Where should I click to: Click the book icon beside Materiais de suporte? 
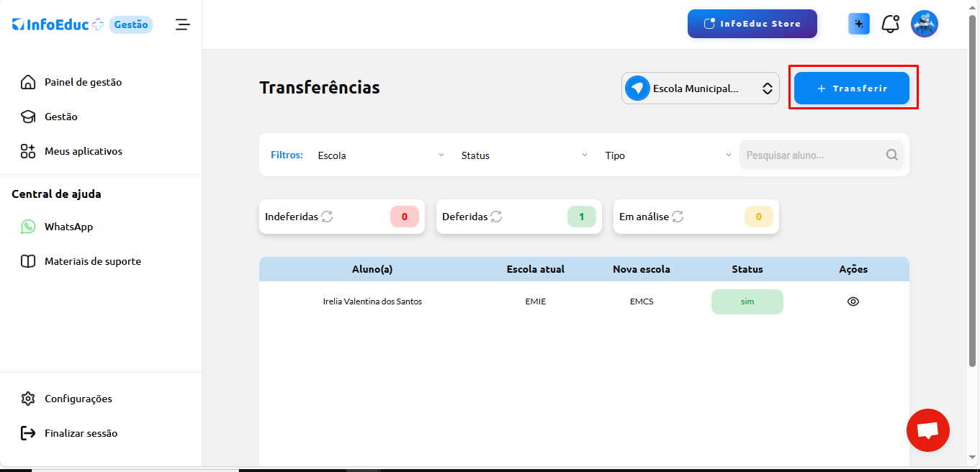(x=28, y=261)
